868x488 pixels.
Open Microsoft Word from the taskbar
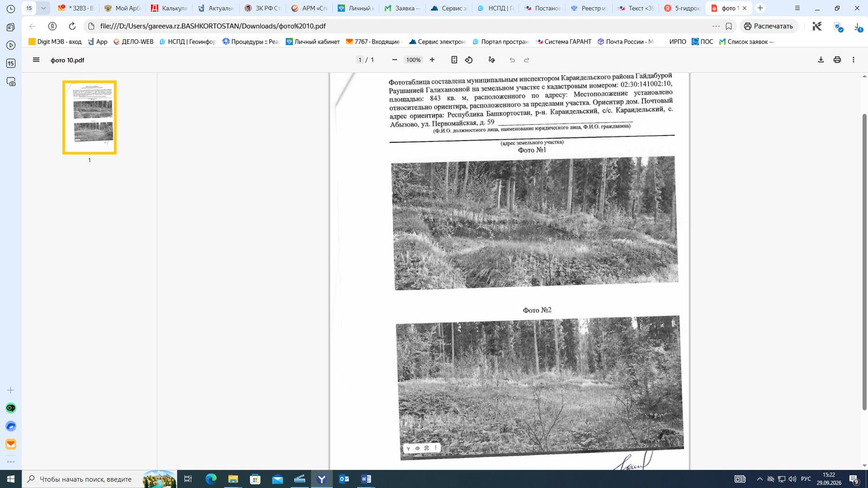pos(366,479)
